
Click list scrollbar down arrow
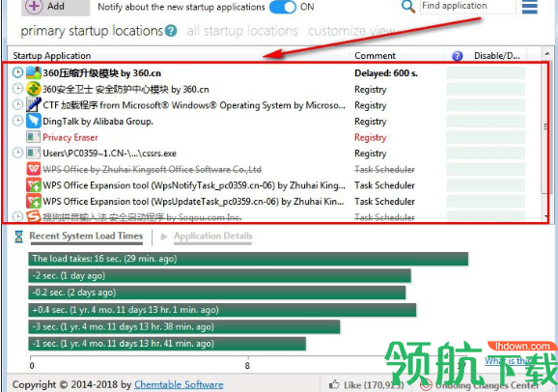[x=546, y=216]
